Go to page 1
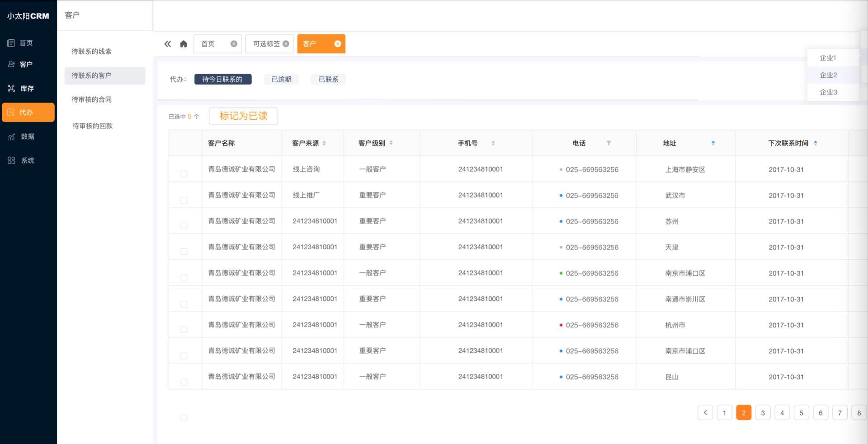The height and width of the screenshot is (444, 868). point(725,412)
